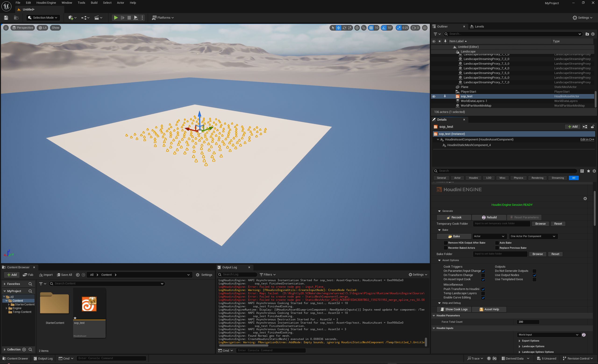Click the Details lock selection icon
Viewport: 598px width, 364px height.
click(x=592, y=127)
